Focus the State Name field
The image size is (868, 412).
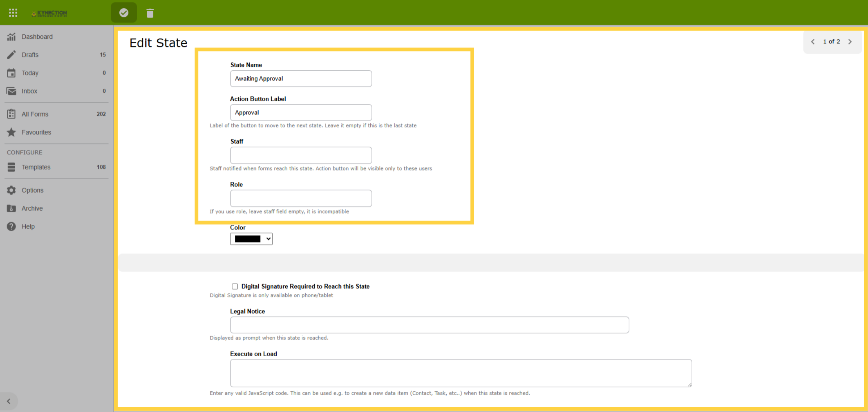pos(301,79)
